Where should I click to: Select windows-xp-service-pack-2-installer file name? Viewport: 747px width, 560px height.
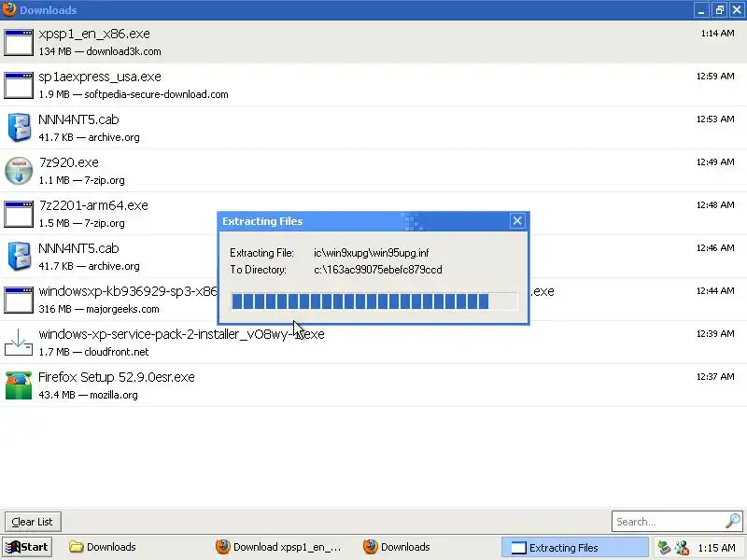(x=181, y=334)
